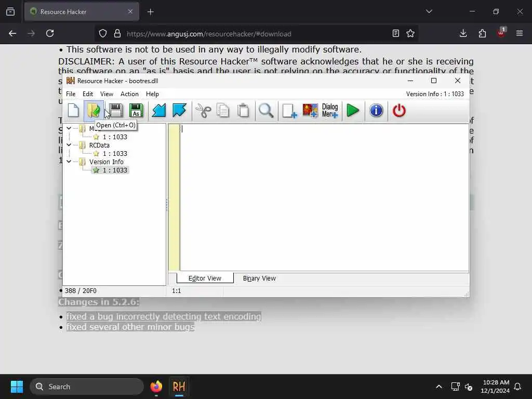Open the View menu
Screen dimensions: 532x399
pyautogui.click(x=107, y=94)
